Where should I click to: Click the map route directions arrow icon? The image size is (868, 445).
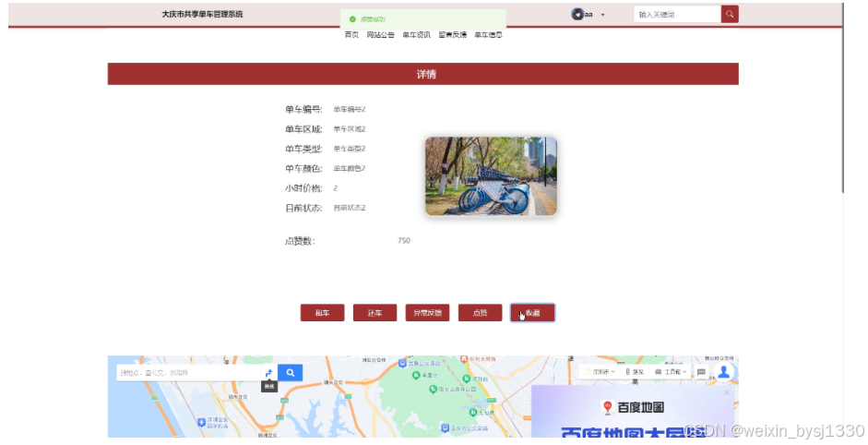(x=269, y=373)
